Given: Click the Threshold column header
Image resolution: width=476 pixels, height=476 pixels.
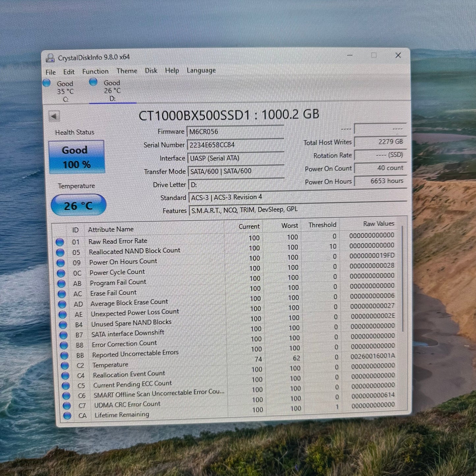Looking at the screenshot, I should pyautogui.click(x=322, y=225).
